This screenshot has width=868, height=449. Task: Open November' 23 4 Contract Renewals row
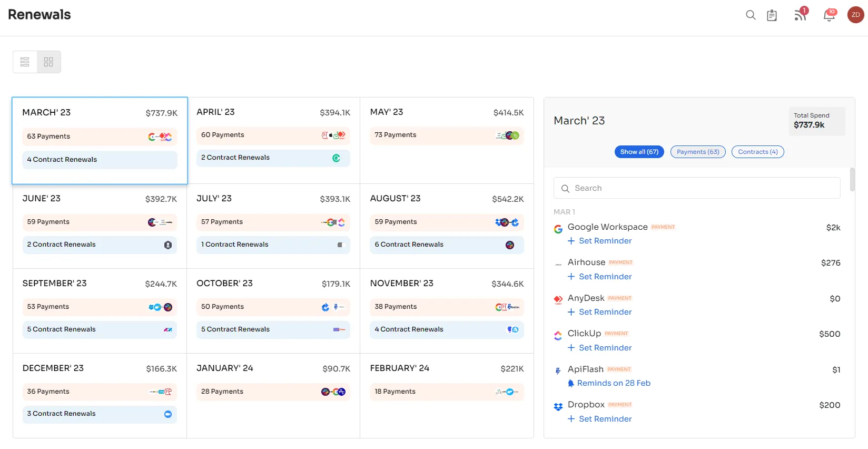(447, 329)
